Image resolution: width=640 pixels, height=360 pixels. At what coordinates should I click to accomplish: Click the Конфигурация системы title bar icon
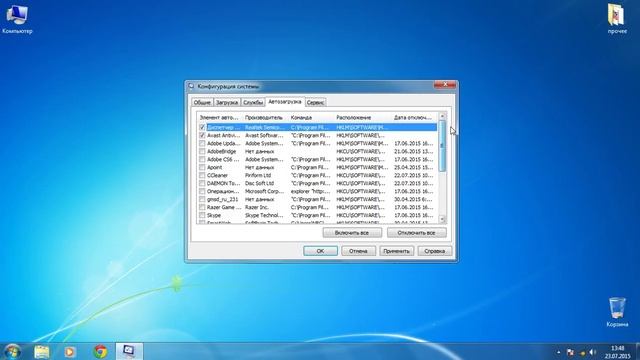191,86
